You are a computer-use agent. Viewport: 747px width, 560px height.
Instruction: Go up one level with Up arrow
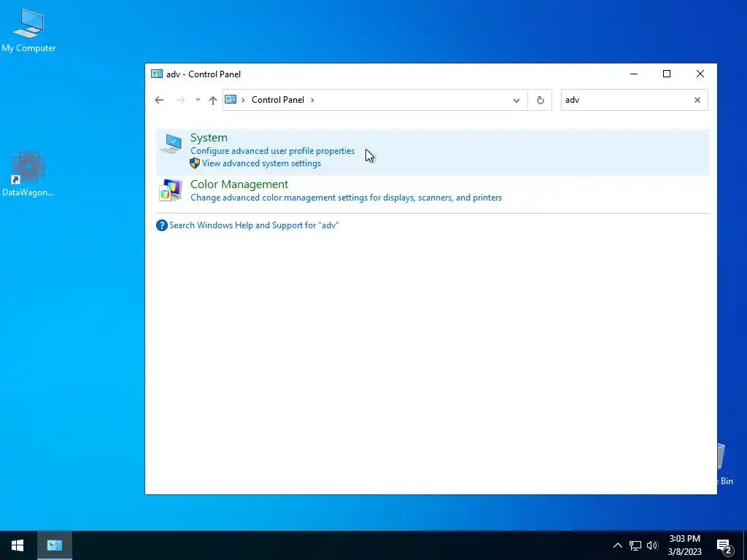click(x=213, y=100)
